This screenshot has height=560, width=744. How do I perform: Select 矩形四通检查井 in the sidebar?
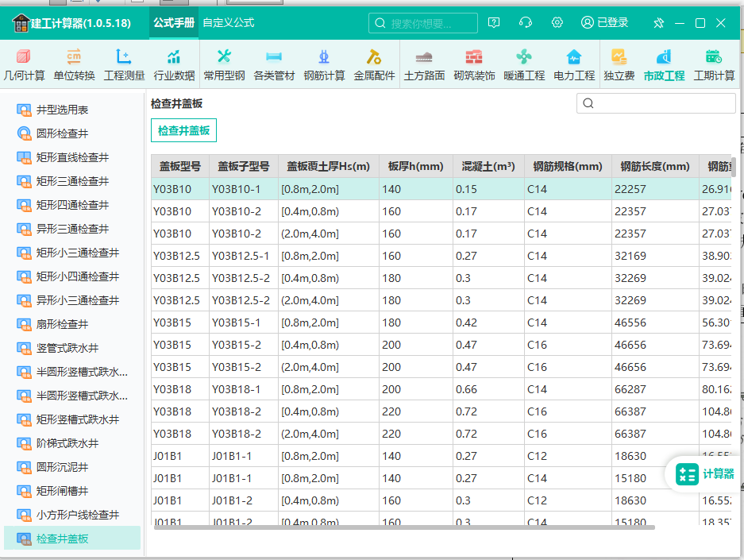click(71, 205)
